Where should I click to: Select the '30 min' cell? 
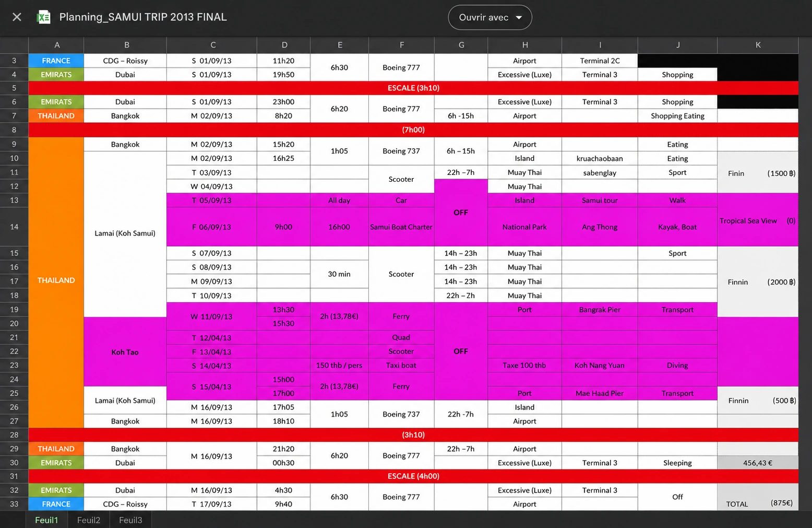click(339, 274)
